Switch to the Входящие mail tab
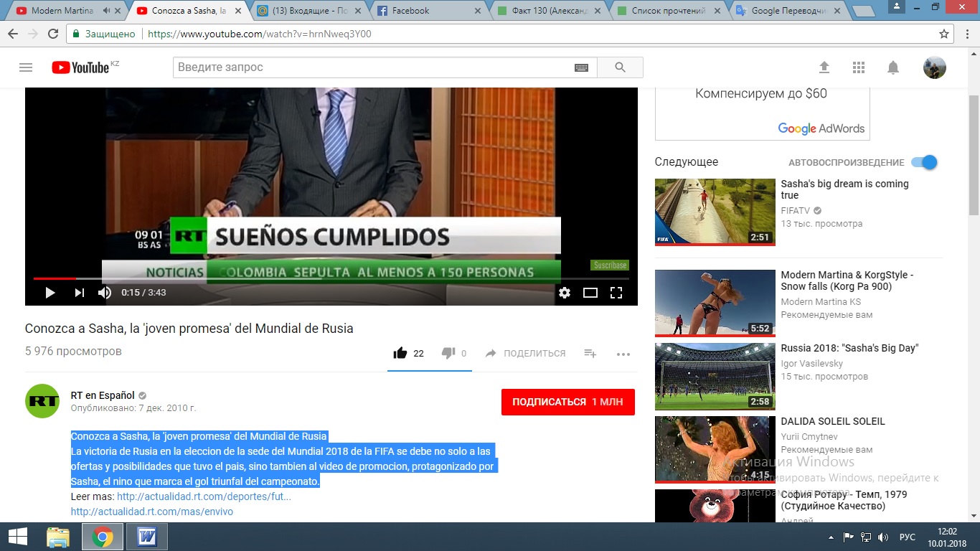The height and width of the screenshot is (551, 980). 306,11
